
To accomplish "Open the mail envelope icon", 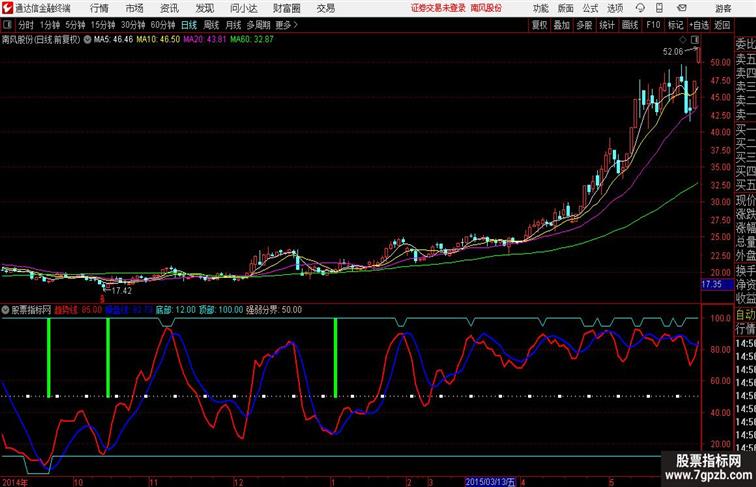I will 682,8.
